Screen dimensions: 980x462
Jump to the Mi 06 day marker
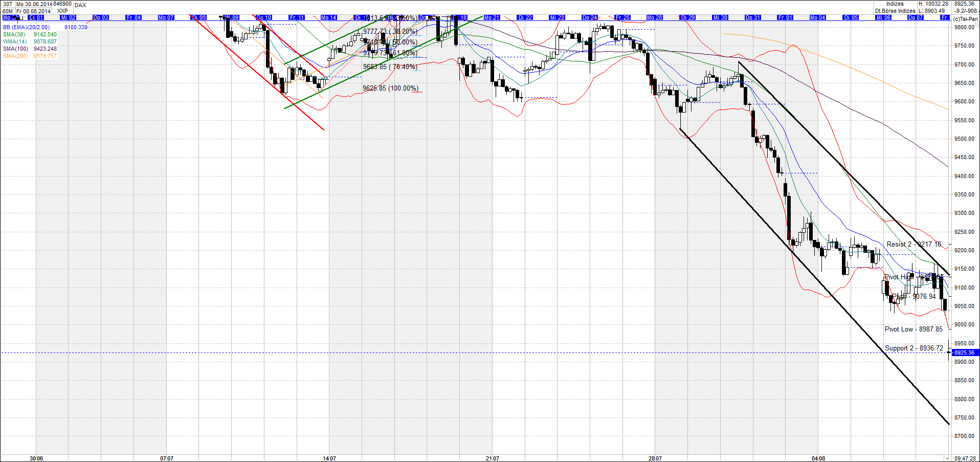click(883, 17)
